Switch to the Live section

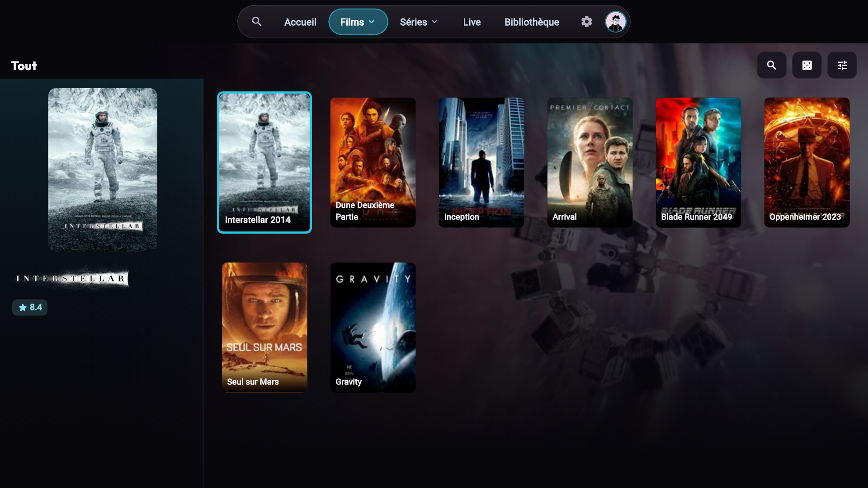pos(472,22)
